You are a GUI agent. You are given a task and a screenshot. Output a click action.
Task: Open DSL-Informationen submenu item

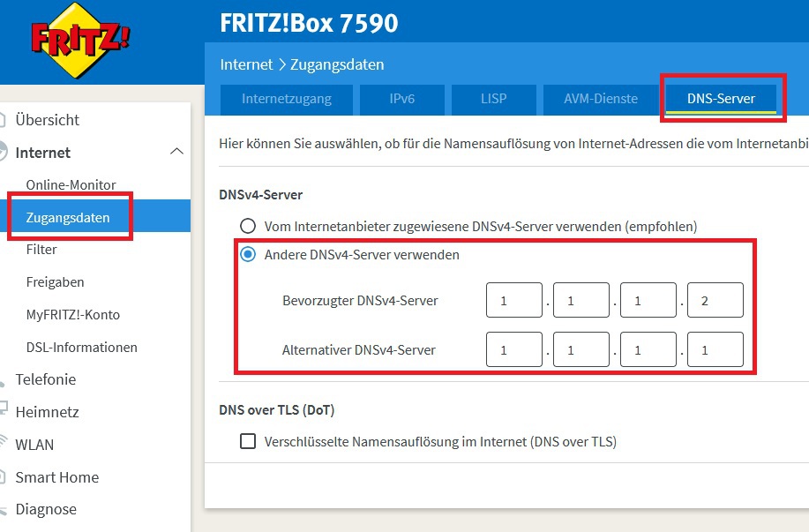pos(81,348)
